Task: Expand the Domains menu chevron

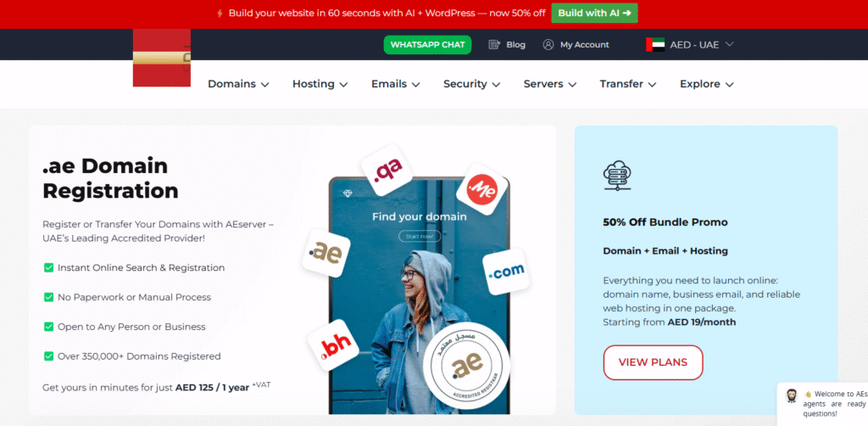Action: [265, 85]
